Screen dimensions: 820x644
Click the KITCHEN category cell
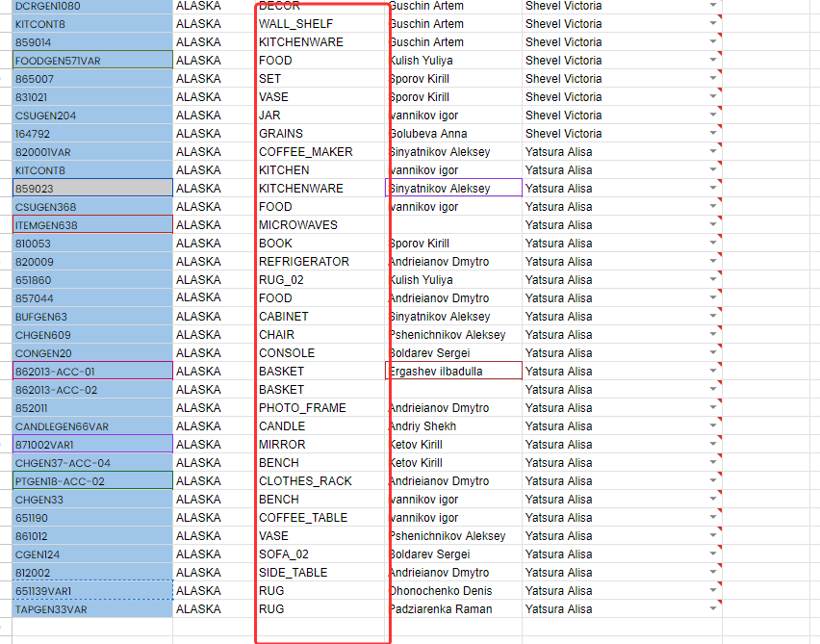click(x=320, y=170)
